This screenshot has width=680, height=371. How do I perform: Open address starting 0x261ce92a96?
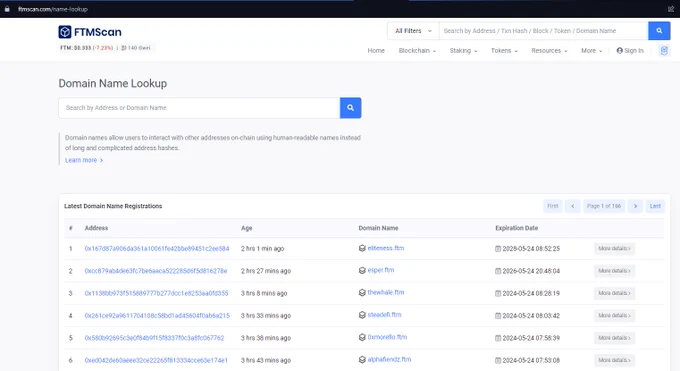[x=157, y=315]
